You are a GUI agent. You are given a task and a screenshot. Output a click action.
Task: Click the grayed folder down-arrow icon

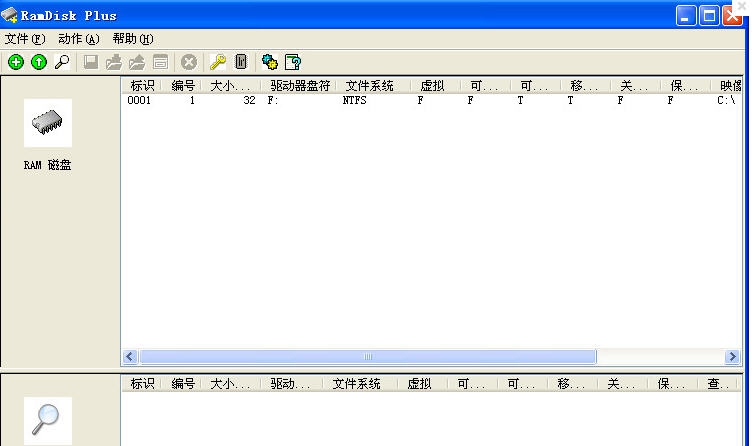[x=114, y=62]
